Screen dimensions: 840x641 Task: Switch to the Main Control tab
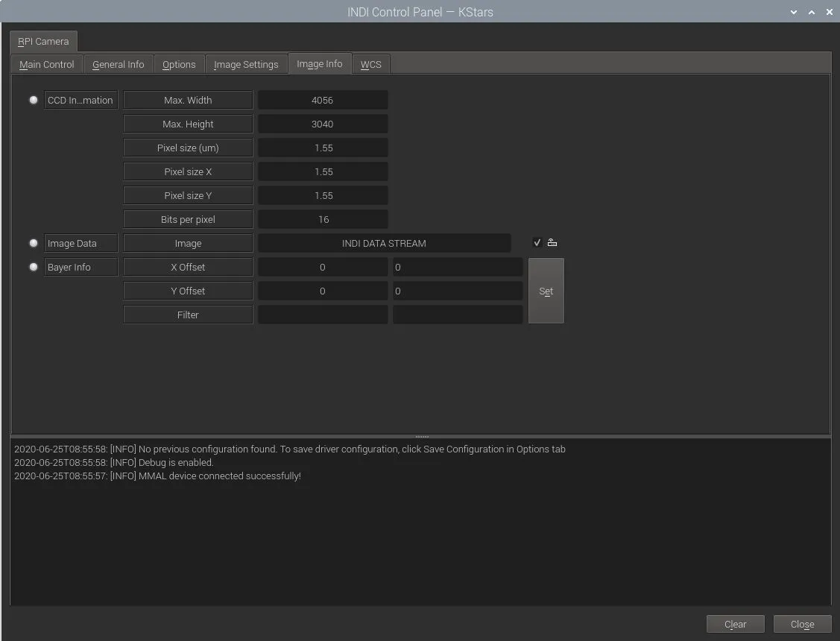click(x=47, y=64)
